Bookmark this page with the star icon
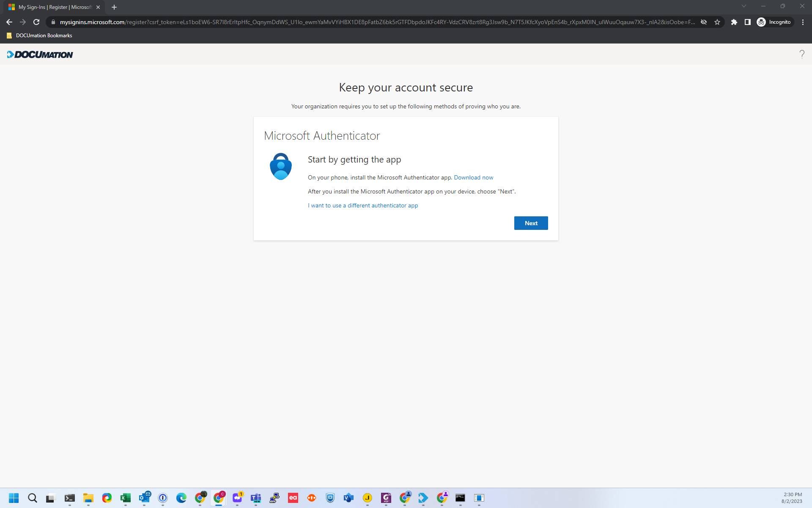 click(717, 22)
